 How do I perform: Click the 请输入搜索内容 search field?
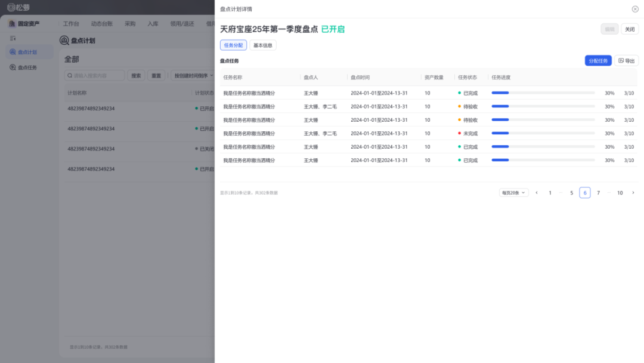coord(95,76)
